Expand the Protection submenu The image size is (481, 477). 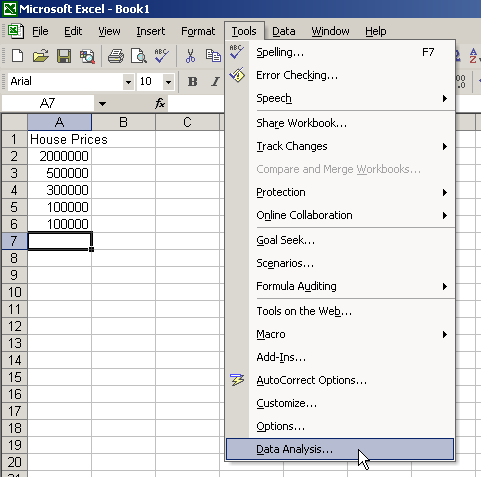point(444,192)
